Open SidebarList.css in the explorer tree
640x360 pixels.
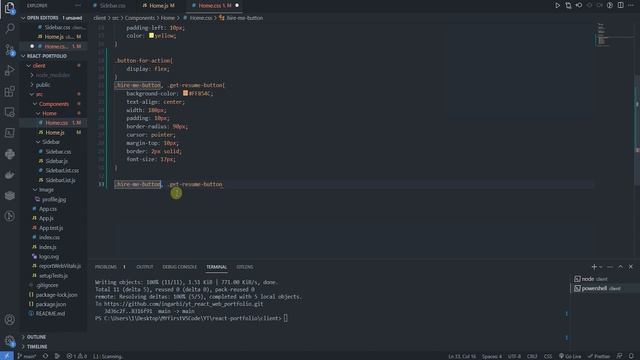coord(62,170)
